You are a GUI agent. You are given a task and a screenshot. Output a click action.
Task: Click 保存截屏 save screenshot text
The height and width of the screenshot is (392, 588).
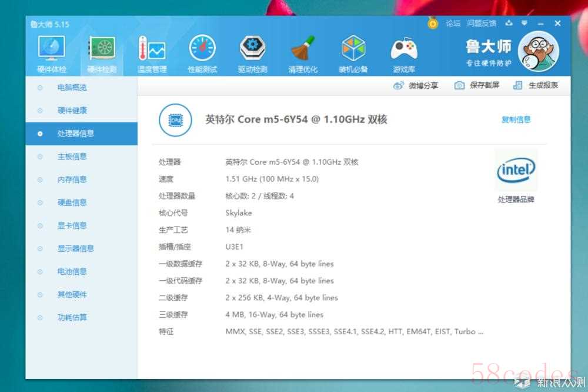[x=485, y=85]
